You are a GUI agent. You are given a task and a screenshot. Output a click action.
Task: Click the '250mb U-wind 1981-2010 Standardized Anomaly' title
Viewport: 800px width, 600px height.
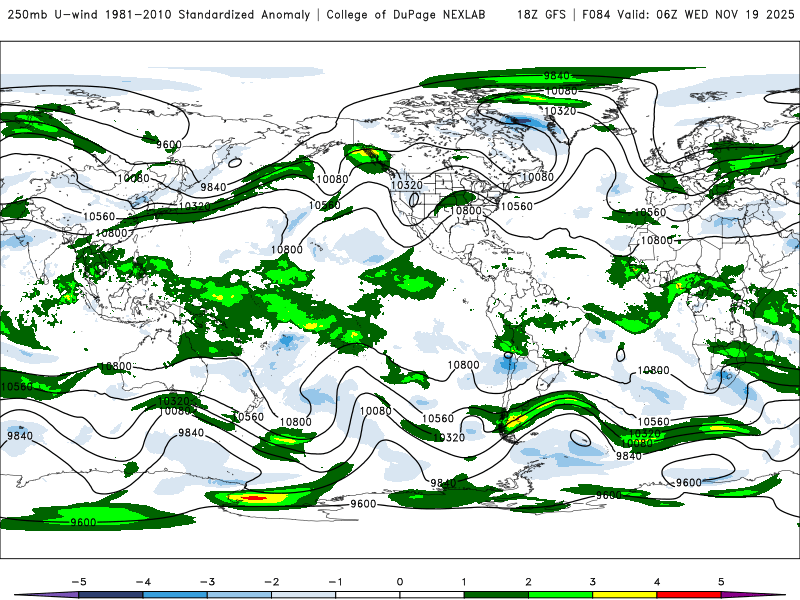point(159,15)
